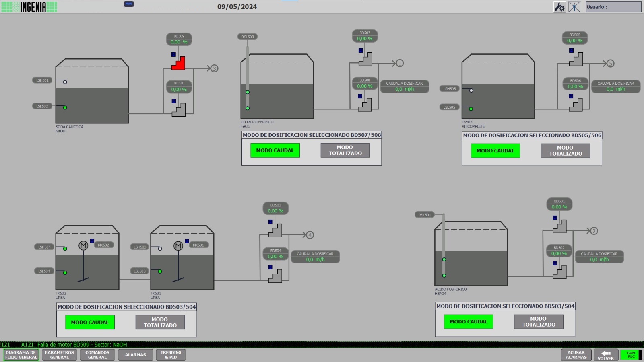
Task: Enable MODO TOTALIZADO under the acido fosforico tank
Action: [539, 322]
